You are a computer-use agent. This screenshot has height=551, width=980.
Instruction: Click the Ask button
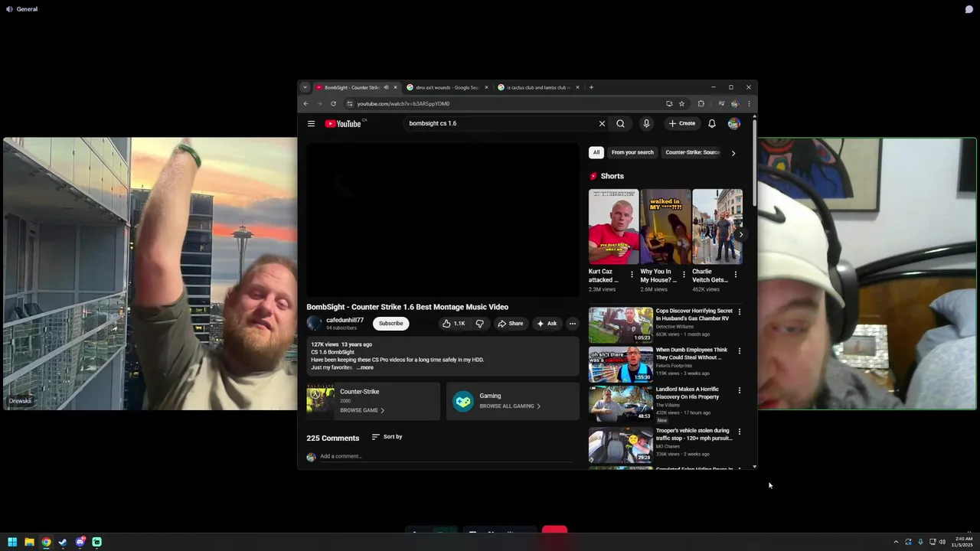547,324
